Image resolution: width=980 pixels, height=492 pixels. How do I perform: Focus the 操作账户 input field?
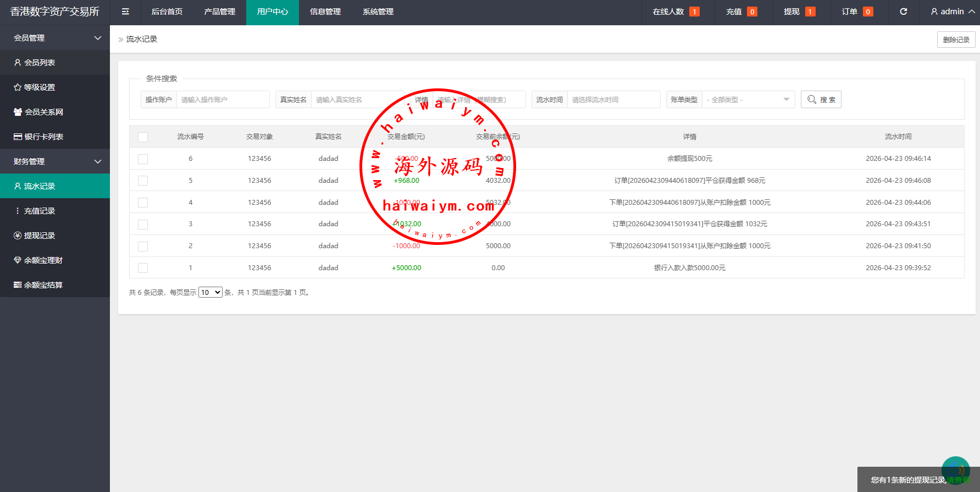223,99
